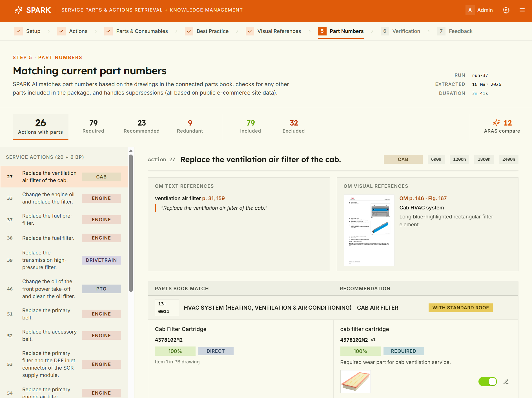Select the 23 Recommended stat

point(142,126)
